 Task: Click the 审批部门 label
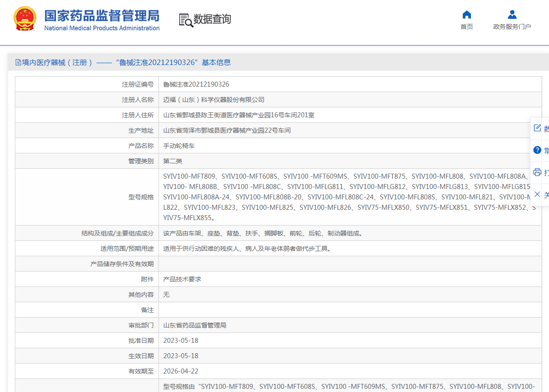coord(141,325)
